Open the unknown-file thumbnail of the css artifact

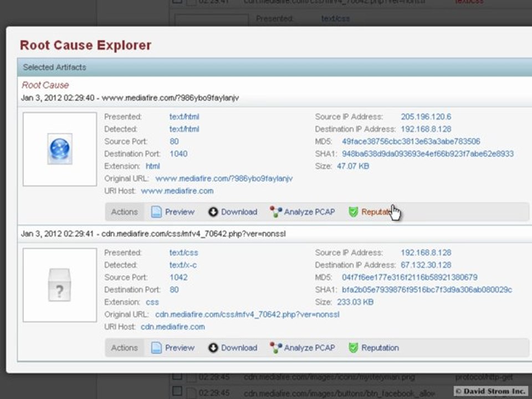coord(60,285)
